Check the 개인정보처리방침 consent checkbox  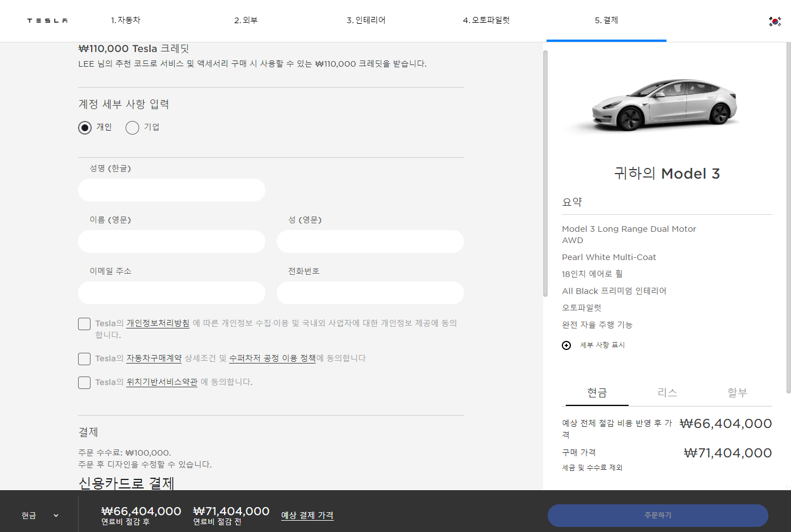point(84,324)
